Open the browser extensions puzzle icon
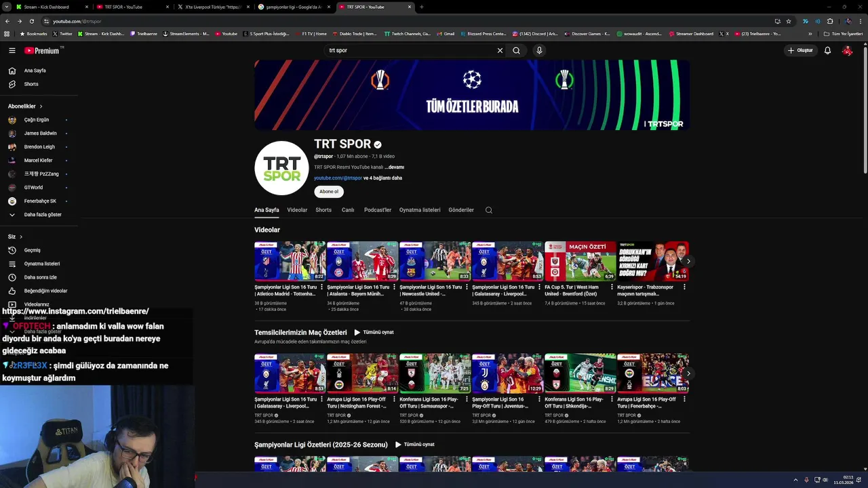This screenshot has height=488, width=868. tap(830, 21)
